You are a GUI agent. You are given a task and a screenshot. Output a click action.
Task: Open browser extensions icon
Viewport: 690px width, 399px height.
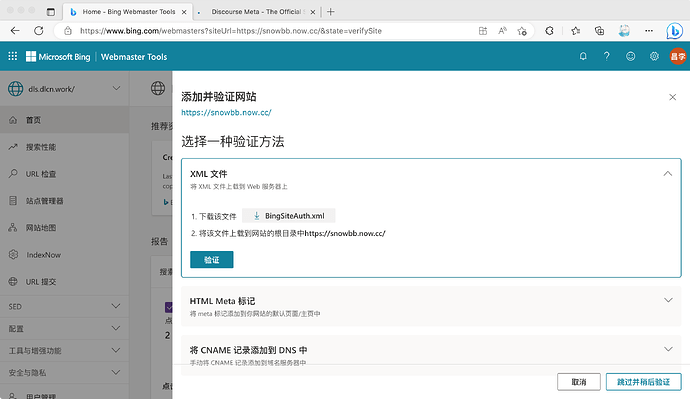549,31
